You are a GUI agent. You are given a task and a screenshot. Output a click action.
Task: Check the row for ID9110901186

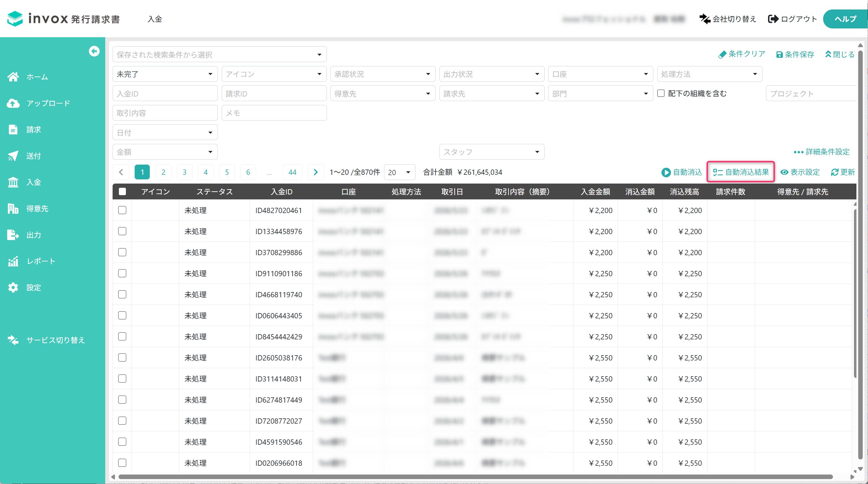point(122,273)
